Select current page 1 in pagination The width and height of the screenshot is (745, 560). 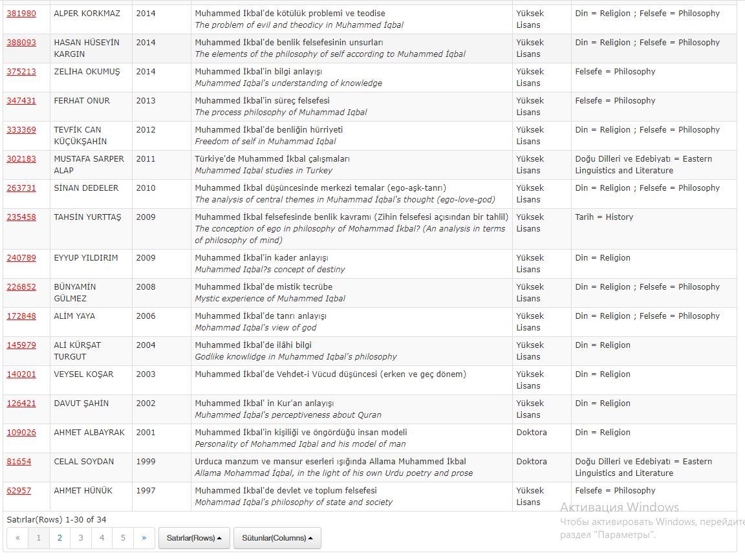(39, 538)
